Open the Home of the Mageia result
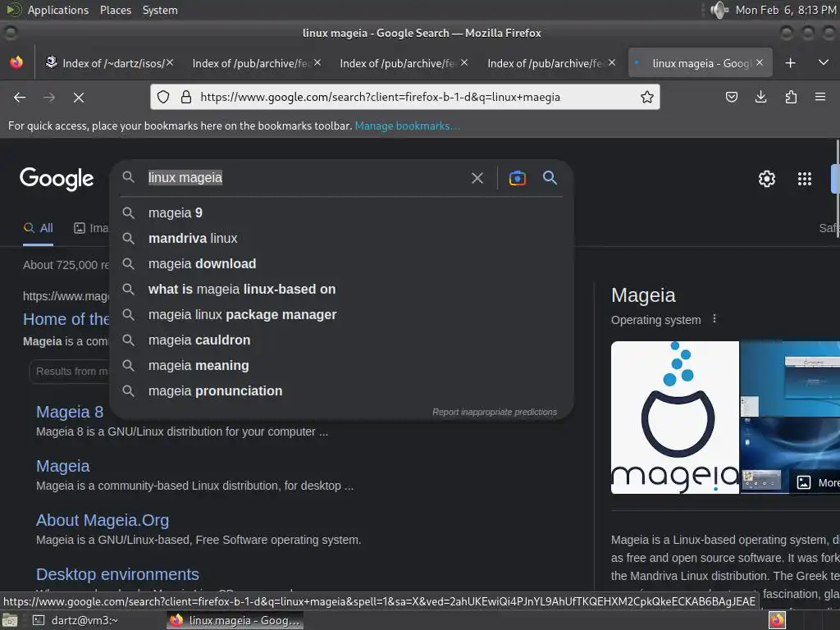840x630 pixels. [x=66, y=319]
